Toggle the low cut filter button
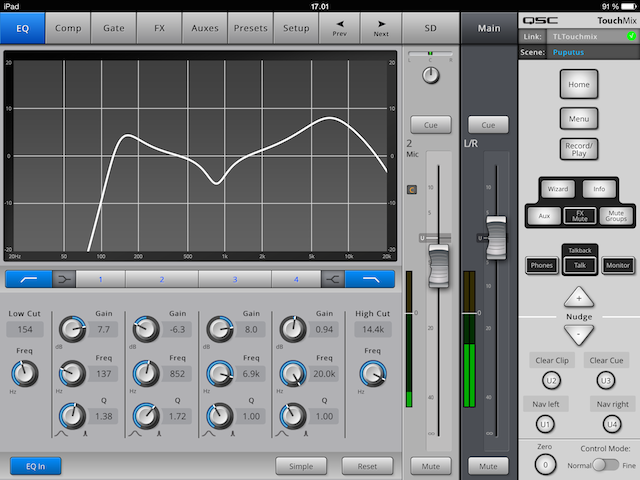Screen dimensions: 640x480 29,279
